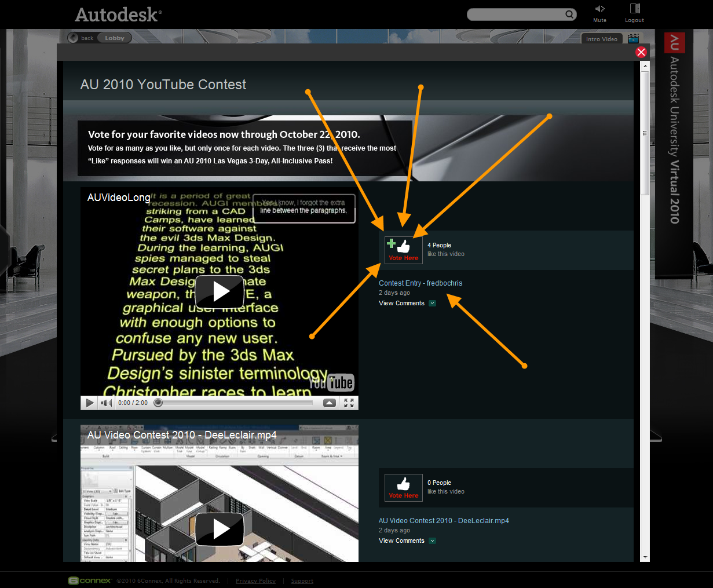Open the Intro Video

tap(602, 39)
